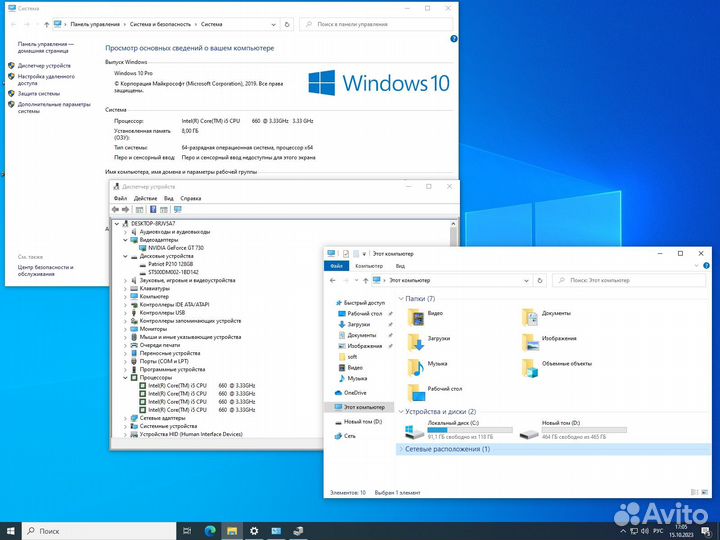Click Control Panel refresh icon in System window
Viewport: 720px width, 540px height.
point(287,24)
